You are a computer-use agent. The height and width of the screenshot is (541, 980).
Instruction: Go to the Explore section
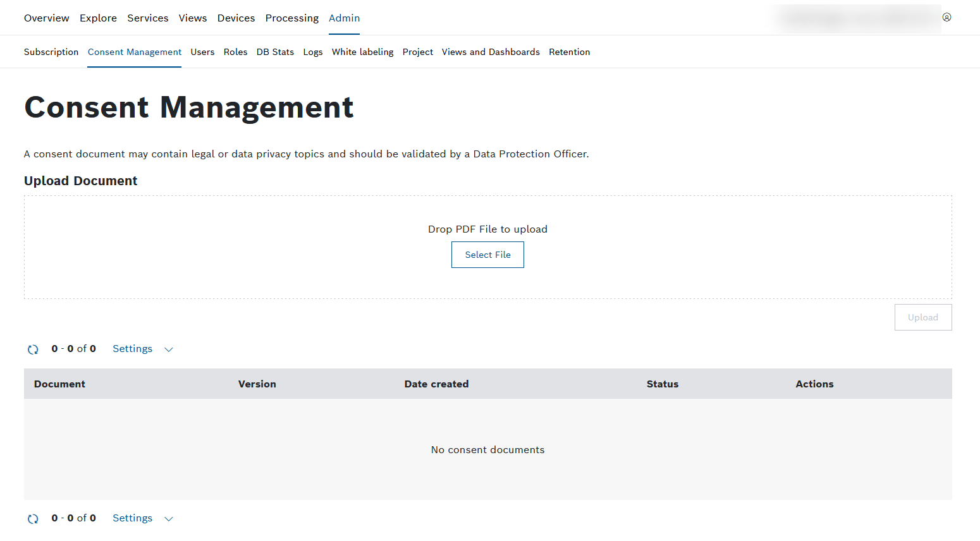point(98,18)
